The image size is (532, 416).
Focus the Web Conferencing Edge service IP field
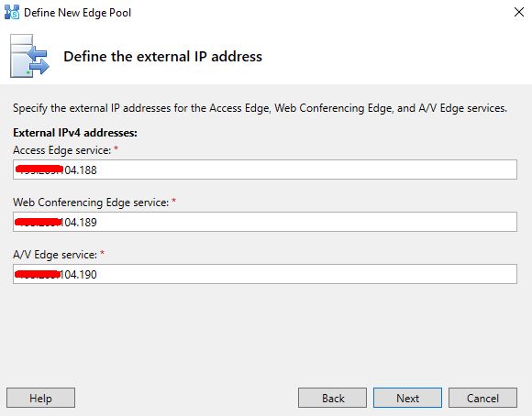(x=265, y=222)
